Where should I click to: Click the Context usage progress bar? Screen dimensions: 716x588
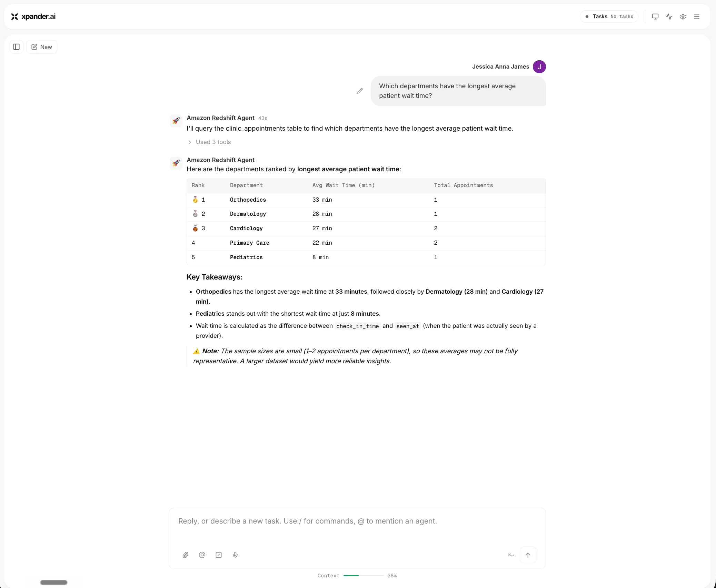tap(364, 576)
